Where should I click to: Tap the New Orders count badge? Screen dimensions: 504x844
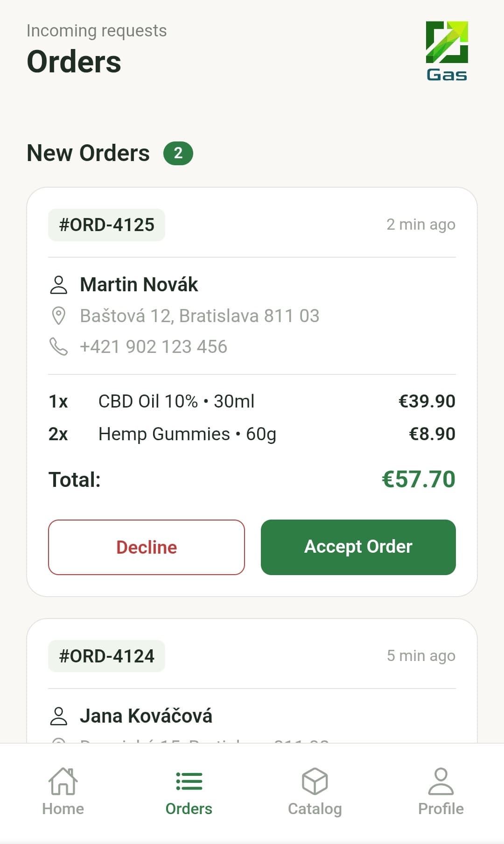pyautogui.click(x=179, y=153)
